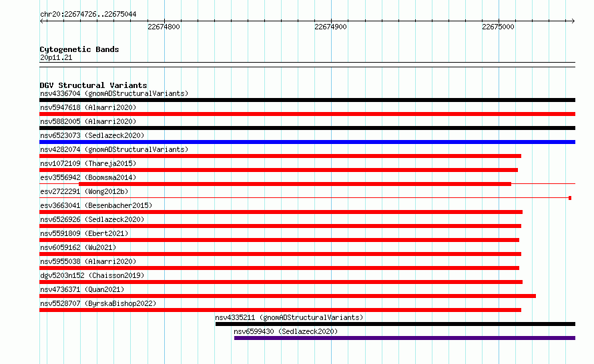Click the blue bar under nsv6523073
594x364 pixels.
[x=307, y=142]
